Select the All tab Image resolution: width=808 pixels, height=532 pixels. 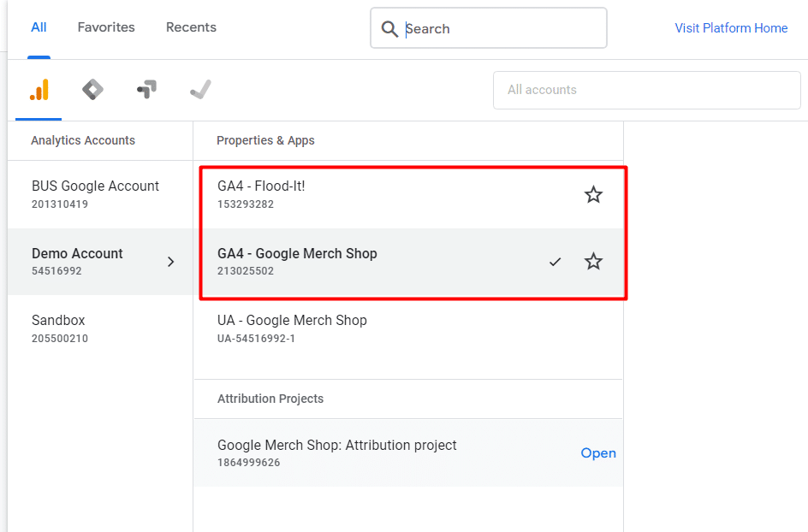click(39, 27)
